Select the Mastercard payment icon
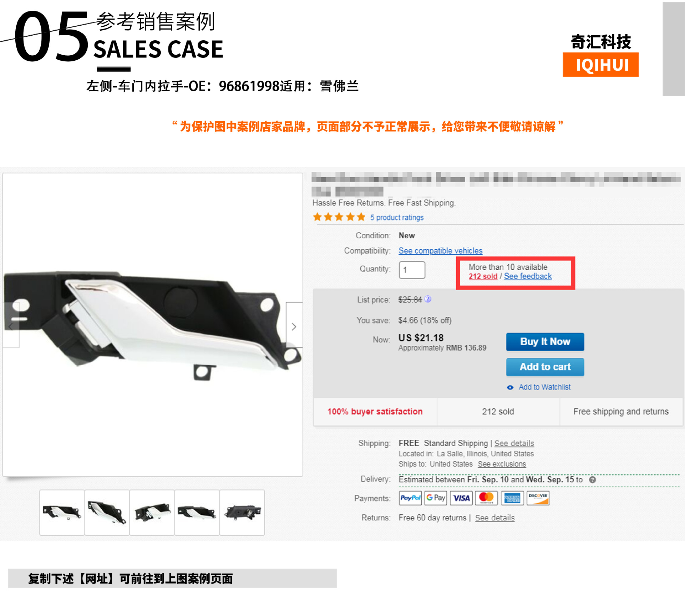 (487, 498)
